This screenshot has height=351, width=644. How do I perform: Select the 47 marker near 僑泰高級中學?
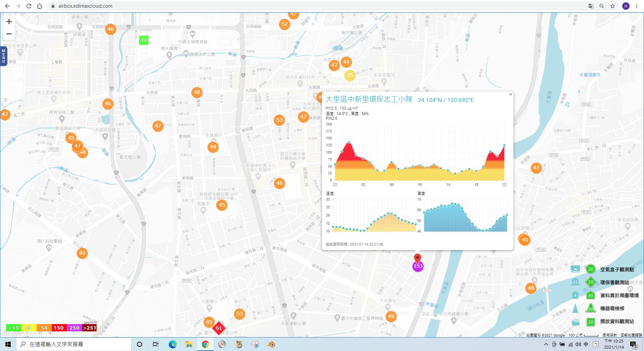point(77,146)
